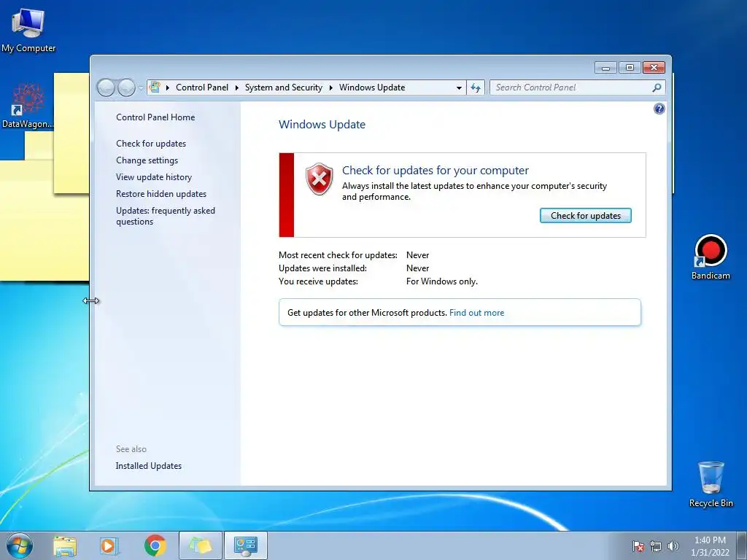Click the "See also" label
Image resolution: width=747 pixels, height=560 pixels.
131,449
